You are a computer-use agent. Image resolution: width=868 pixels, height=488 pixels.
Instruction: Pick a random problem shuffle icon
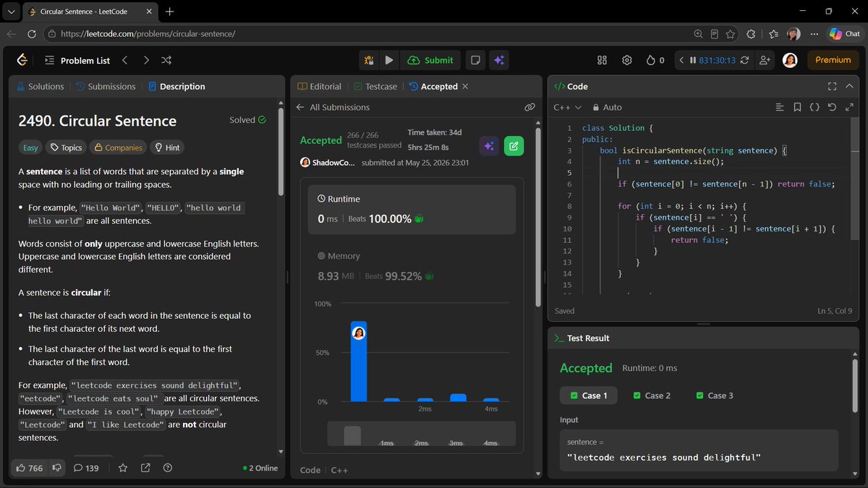coord(166,60)
